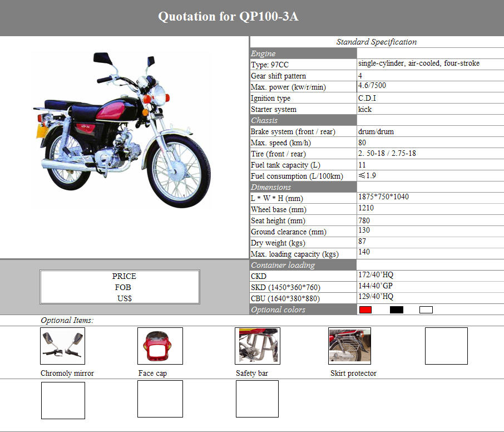Click the 'Fuel tank capacity (L)' label
Screen dimensions: 504x432
285,165
